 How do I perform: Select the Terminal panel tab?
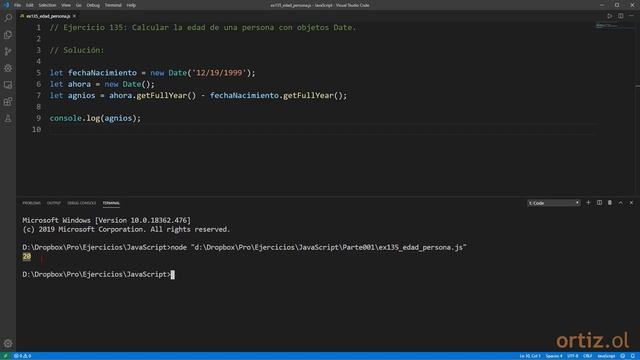click(x=111, y=203)
